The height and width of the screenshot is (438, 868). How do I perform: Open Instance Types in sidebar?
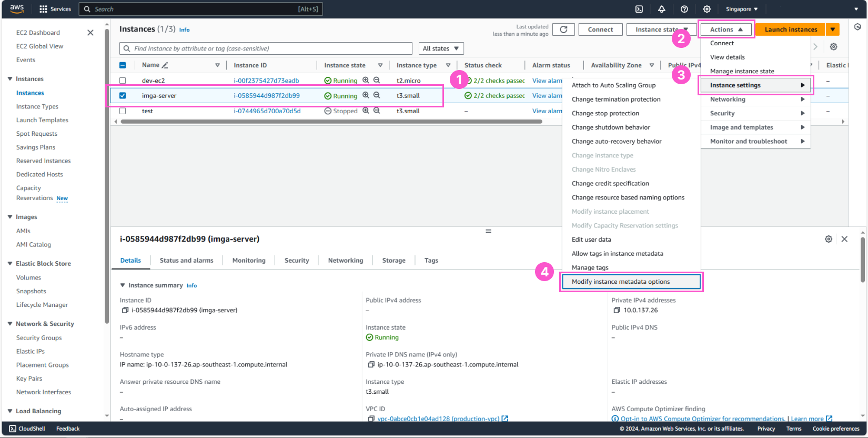tap(37, 106)
